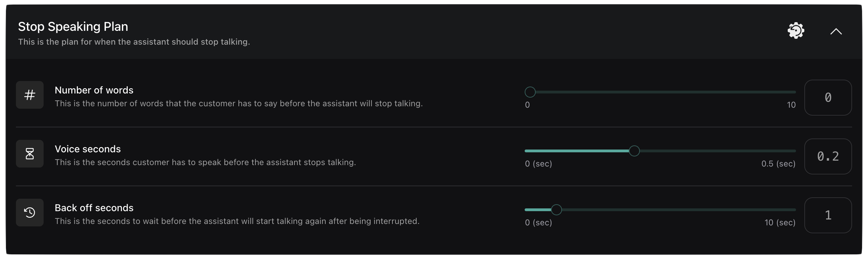This screenshot has width=868, height=261.
Task: Click the 0 (sec) label under Voice seconds slider
Action: [x=538, y=164]
